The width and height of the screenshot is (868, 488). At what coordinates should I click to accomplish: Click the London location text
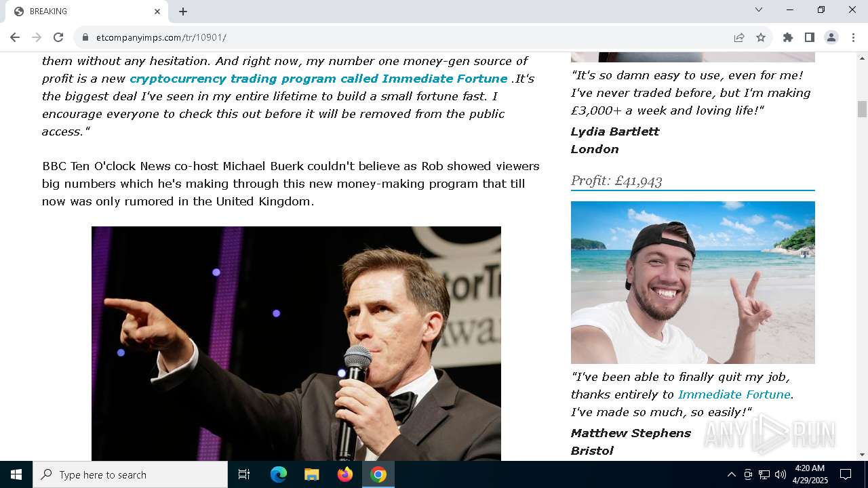595,149
